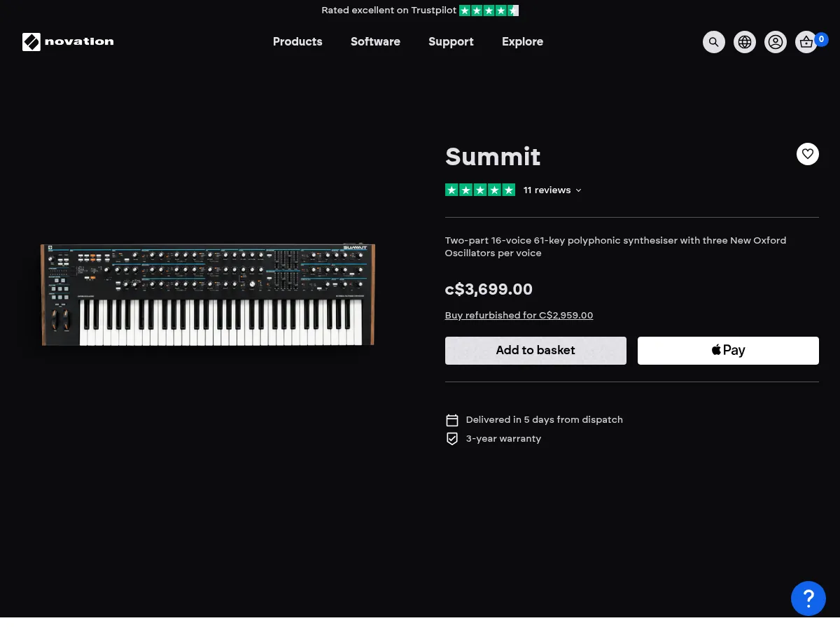Expand the 11 reviews dropdown
Image resolution: width=840 pixels, height=630 pixels.
(552, 190)
